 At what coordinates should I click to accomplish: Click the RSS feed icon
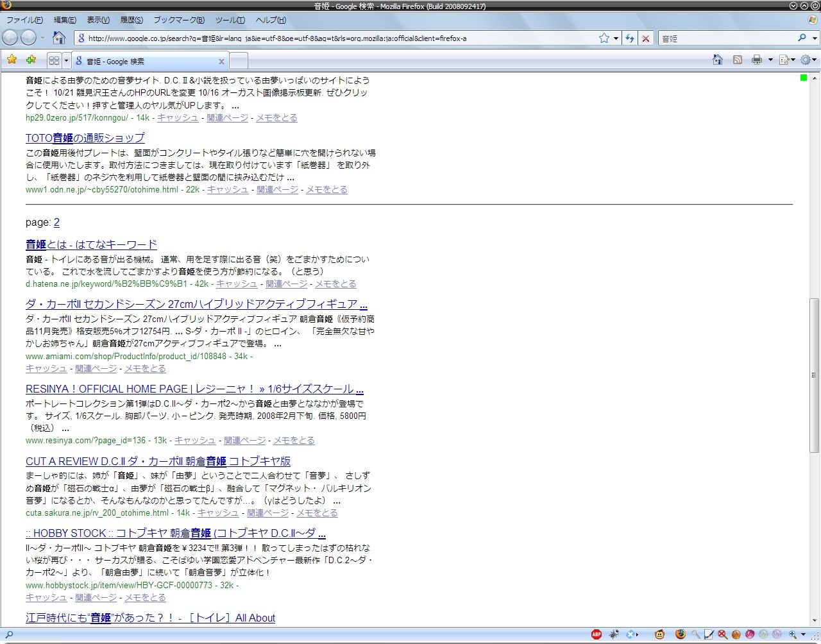[738, 60]
